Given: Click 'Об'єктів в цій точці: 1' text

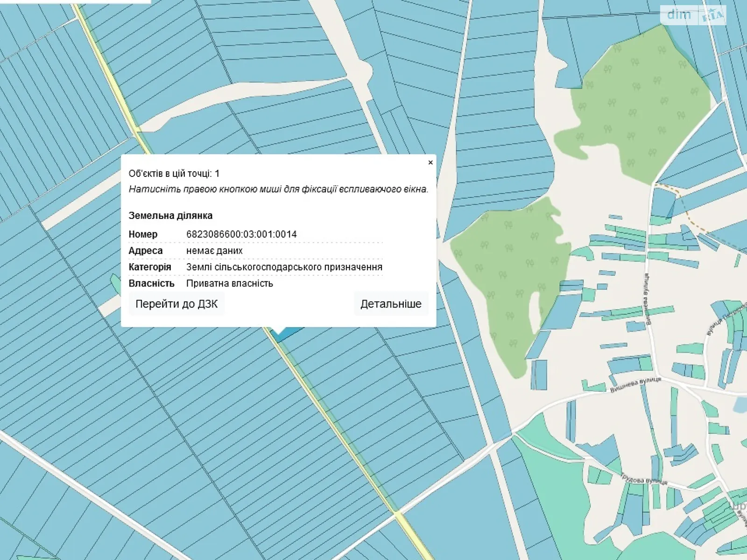Looking at the screenshot, I should tap(174, 174).
